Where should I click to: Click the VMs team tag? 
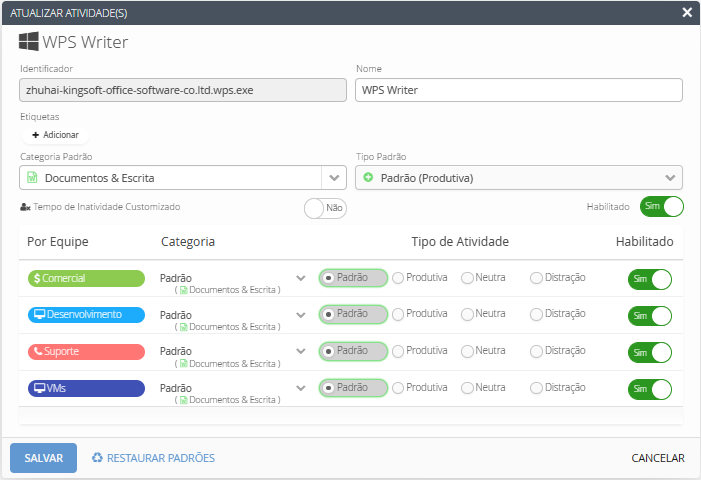pos(86,388)
